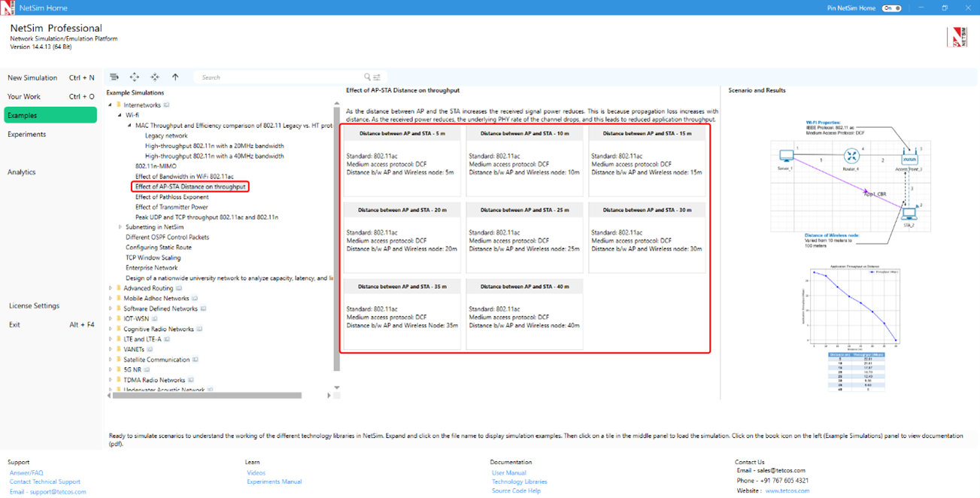Click the magnifier search icon
The image size is (980, 498).
click(x=367, y=77)
